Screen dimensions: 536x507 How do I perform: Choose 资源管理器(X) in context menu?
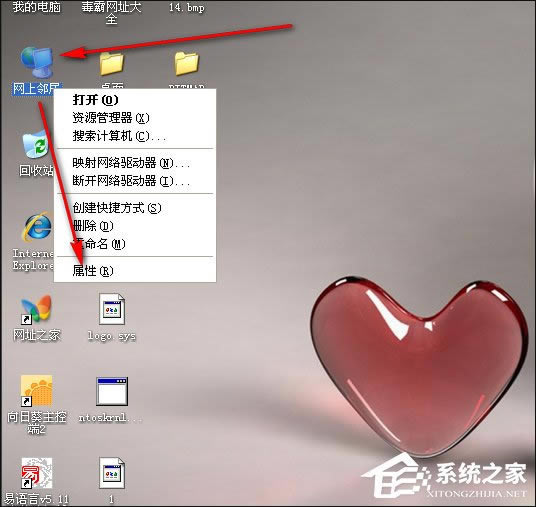coord(136,118)
